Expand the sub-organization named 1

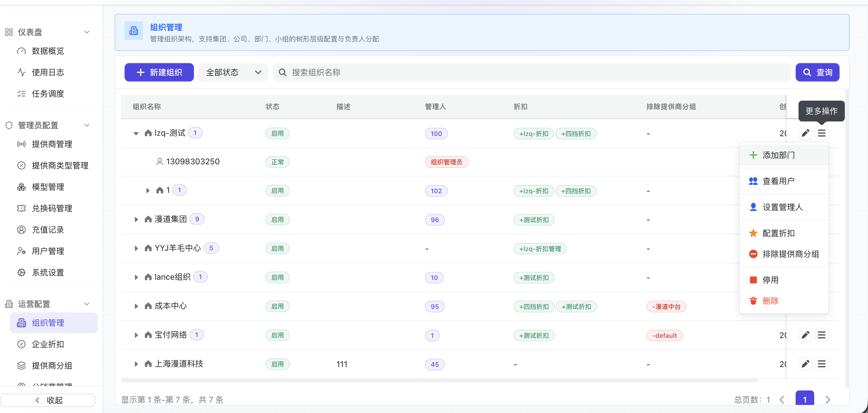pyautogui.click(x=148, y=191)
